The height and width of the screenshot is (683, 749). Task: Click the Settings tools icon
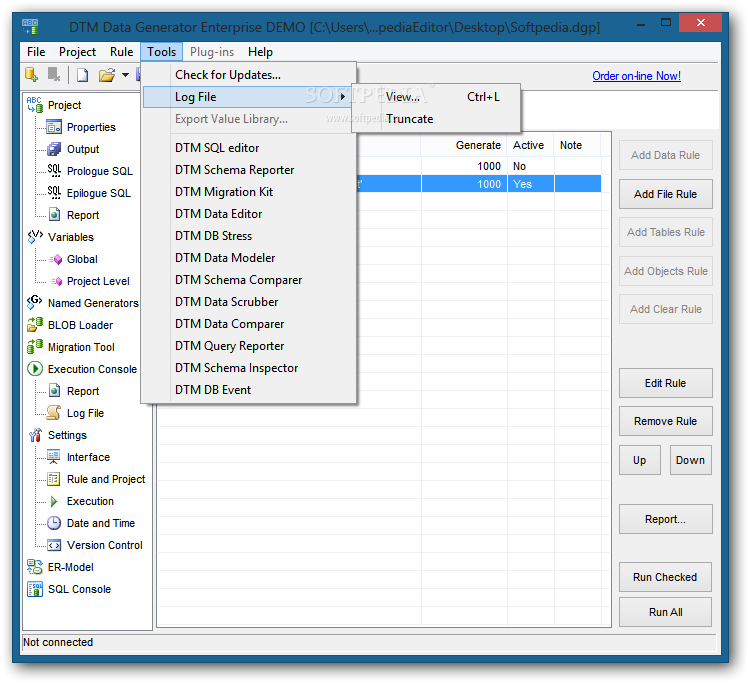tap(35, 435)
